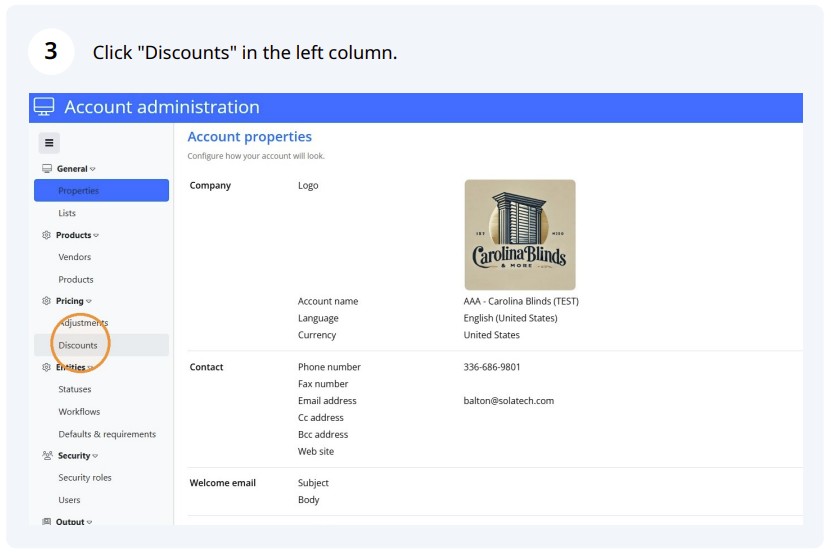Go to Vendors in the sidebar

coord(75,257)
